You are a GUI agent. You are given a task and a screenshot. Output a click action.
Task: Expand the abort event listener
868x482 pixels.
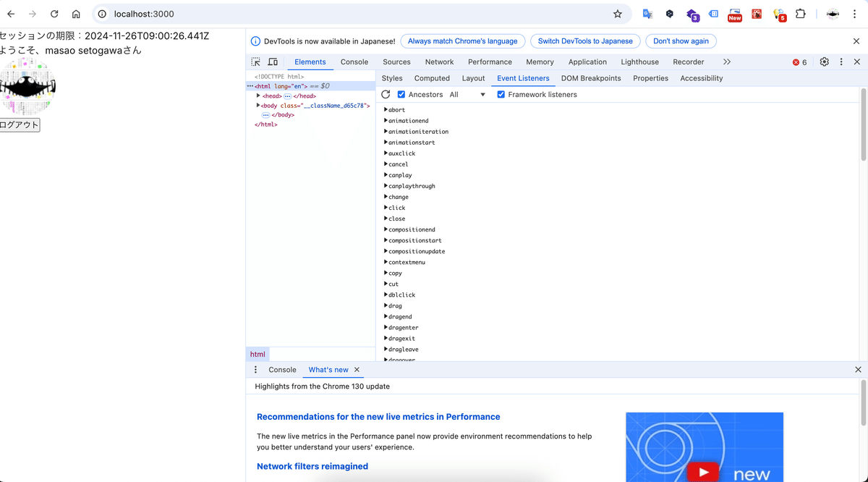coord(386,110)
